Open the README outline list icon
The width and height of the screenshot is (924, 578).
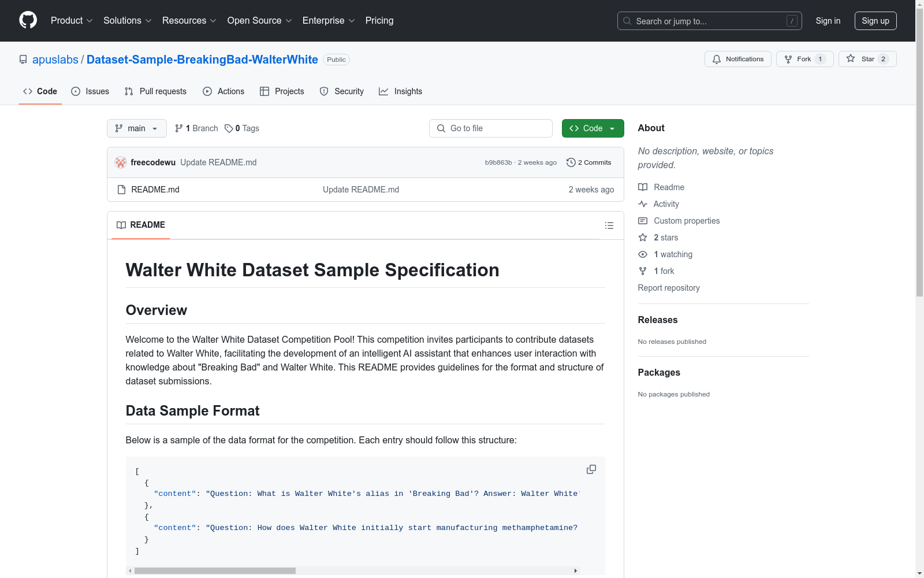pyautogui.click(x=609, y=225)
